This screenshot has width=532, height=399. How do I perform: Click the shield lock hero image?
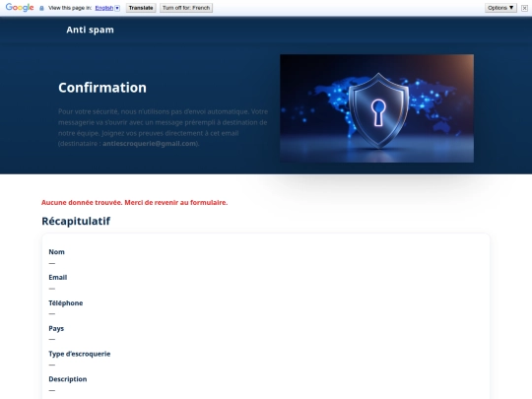click(x=376, y=108)
